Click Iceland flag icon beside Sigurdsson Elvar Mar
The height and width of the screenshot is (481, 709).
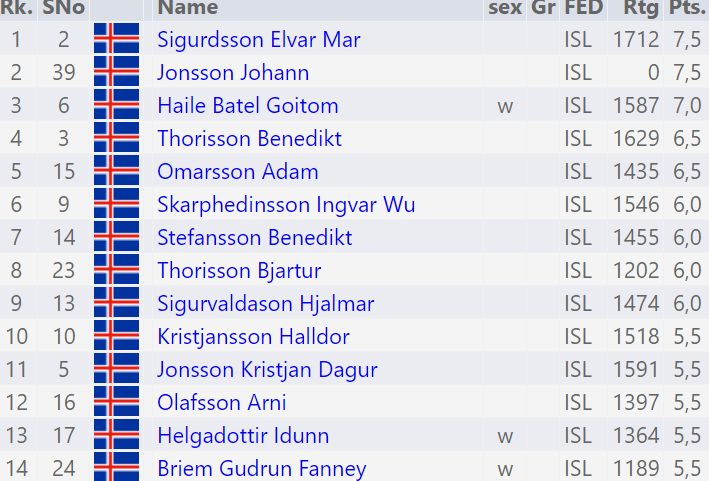coord(116,40)
